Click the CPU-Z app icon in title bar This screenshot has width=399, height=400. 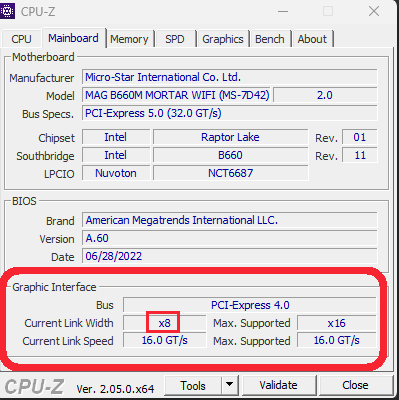pos(7,11)
